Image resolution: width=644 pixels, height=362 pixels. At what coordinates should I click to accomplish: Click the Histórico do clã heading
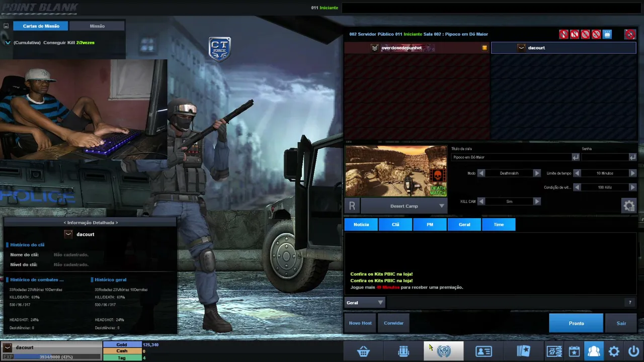point(27,245)
